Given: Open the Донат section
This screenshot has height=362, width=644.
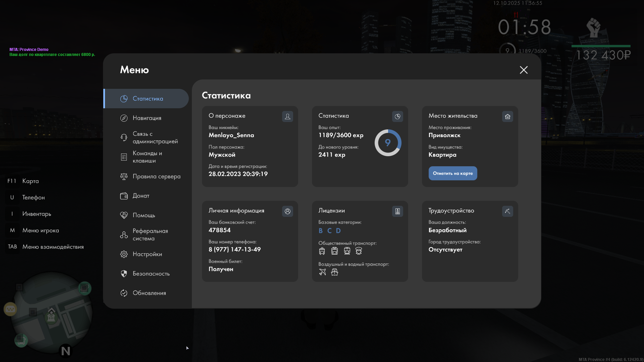Looking at the screenshot, I should click(141, 196).
